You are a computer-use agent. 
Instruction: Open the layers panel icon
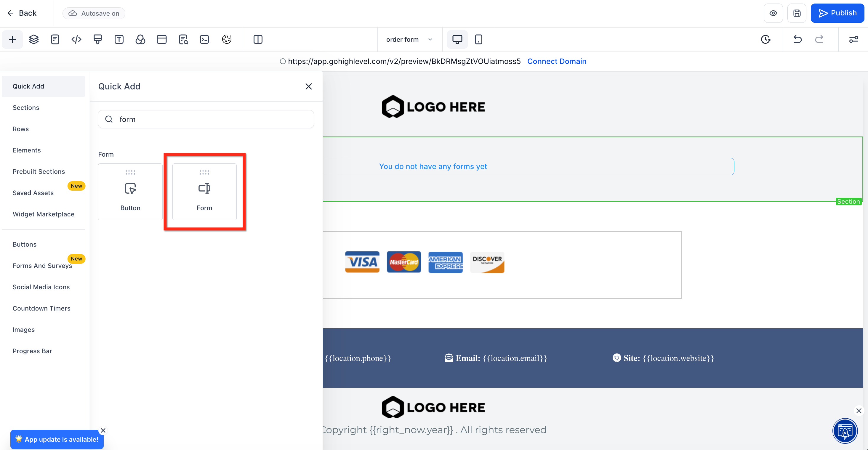tap(34, 39)
